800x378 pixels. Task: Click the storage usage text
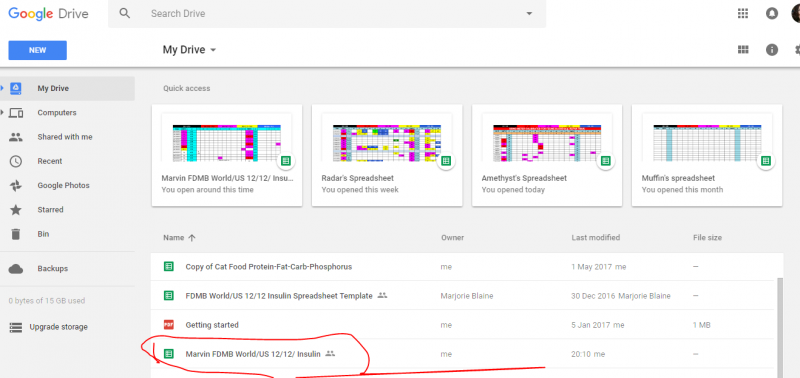(47, 300)
